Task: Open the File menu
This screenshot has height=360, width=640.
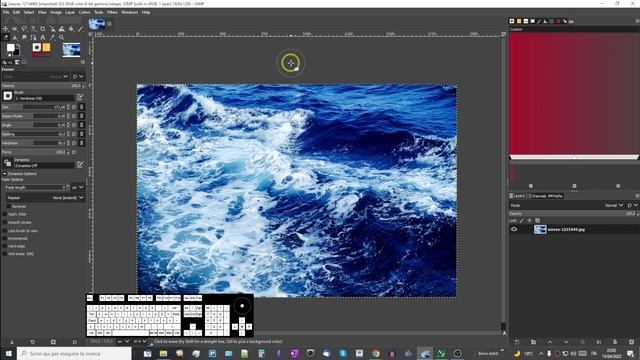Action: [6, 12]
